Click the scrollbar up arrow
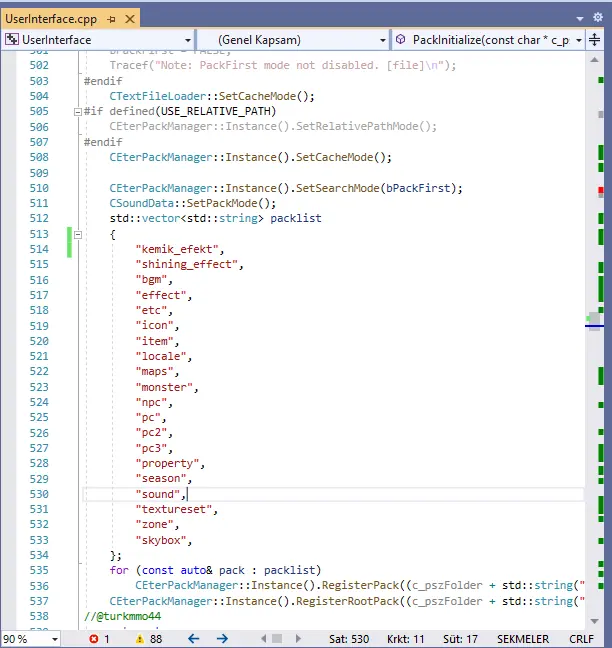The height and width of the screenshot is (648, 612). (594, 60)
